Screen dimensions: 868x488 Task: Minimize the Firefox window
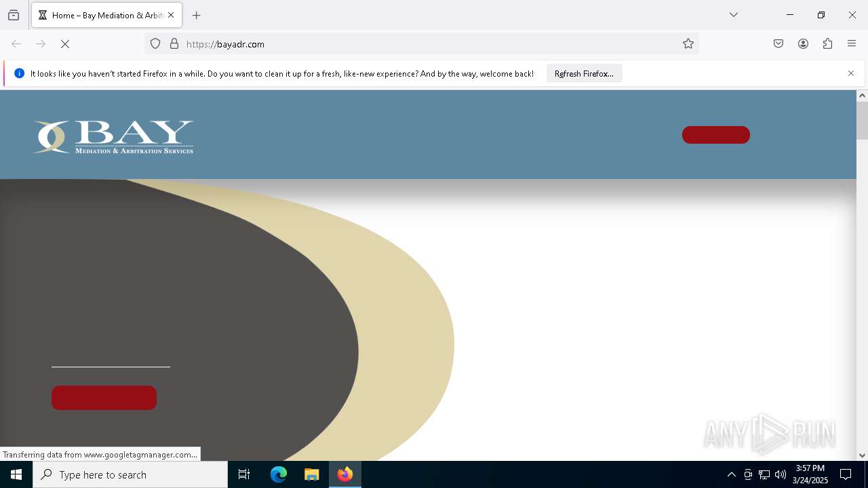tap(790, 15)
